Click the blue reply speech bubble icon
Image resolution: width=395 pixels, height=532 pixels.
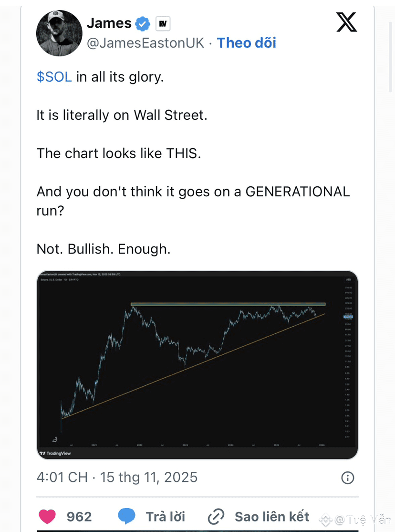[x=127, y=516]
